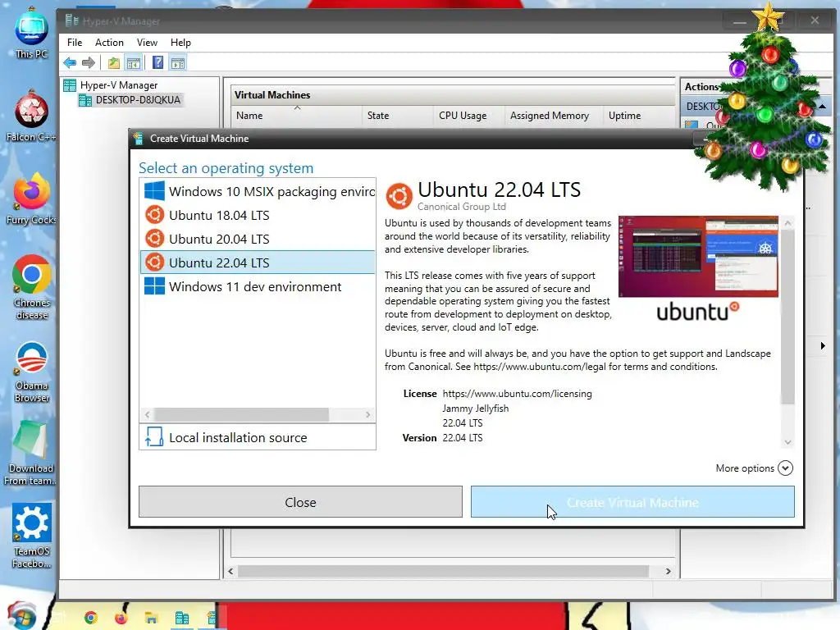Image resolution: width=840 pixels, height=630 pixels.
Task: Open the Help question mark toolbar icon
Action: (157, 62)
